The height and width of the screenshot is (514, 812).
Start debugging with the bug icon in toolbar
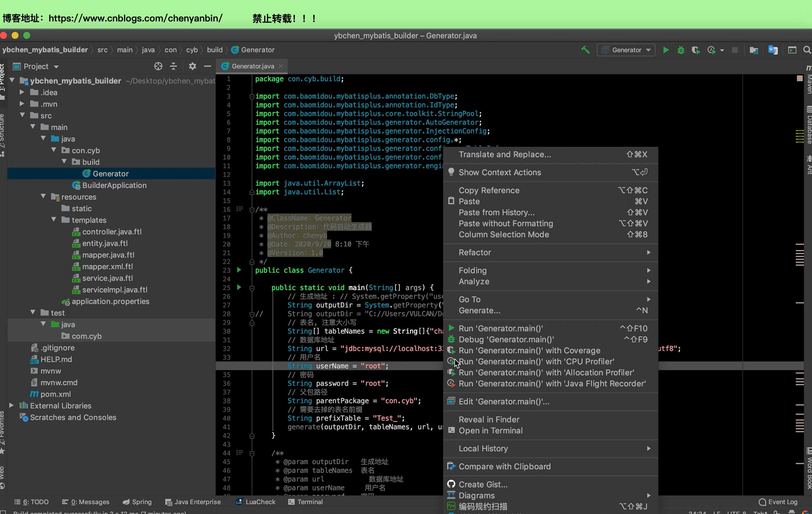pos(681,50)
